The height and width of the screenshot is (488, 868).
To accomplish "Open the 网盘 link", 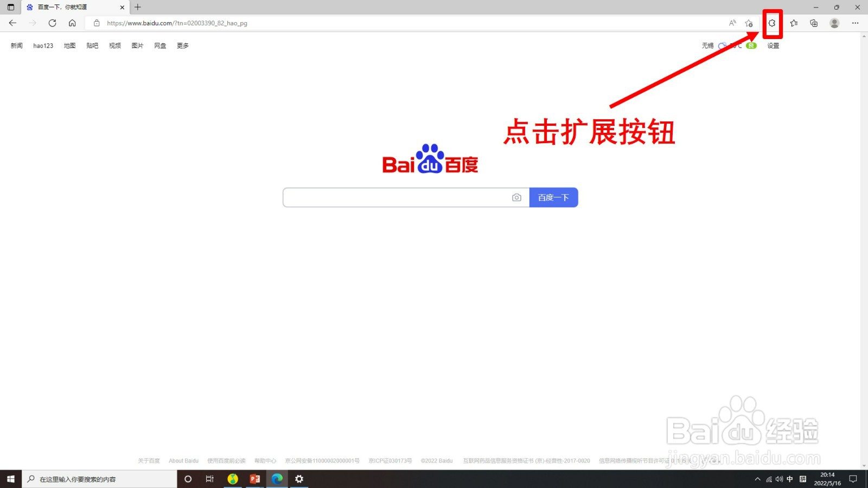I will tap(160, 46).
